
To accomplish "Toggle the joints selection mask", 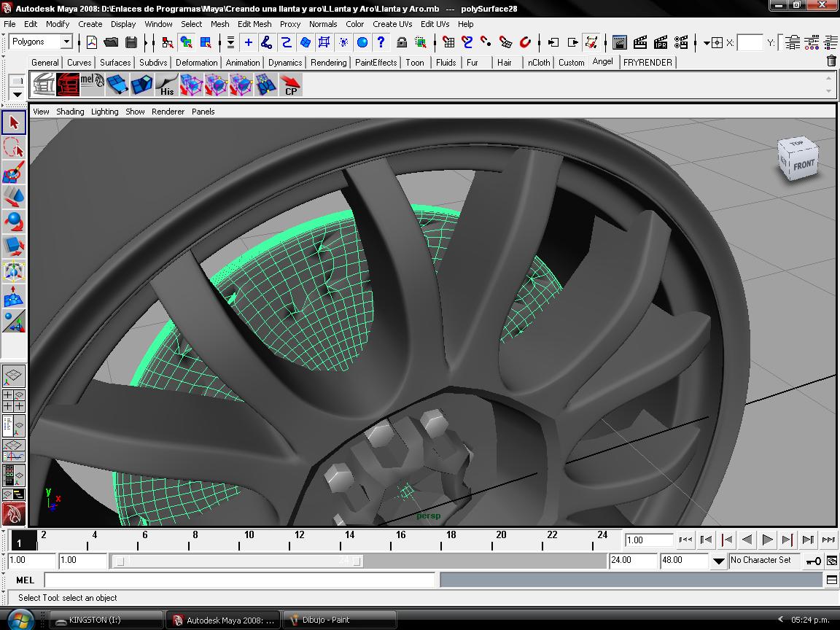I will (267, 42).
